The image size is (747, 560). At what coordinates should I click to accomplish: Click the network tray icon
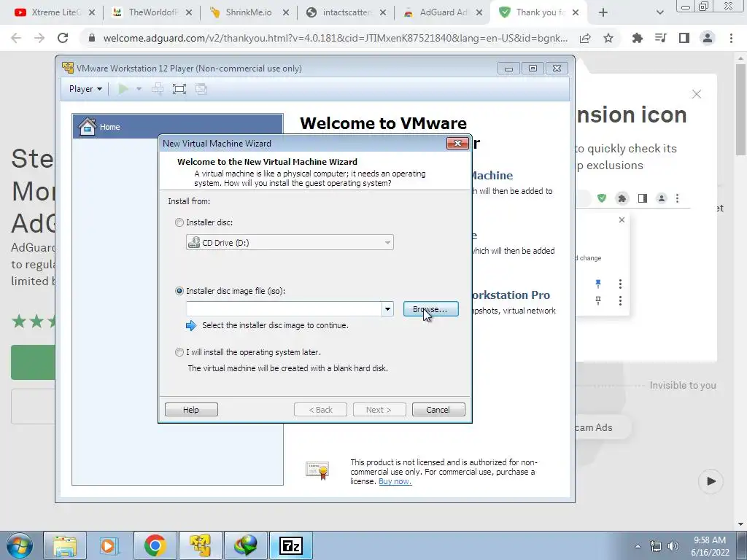(x=656, y=546)
